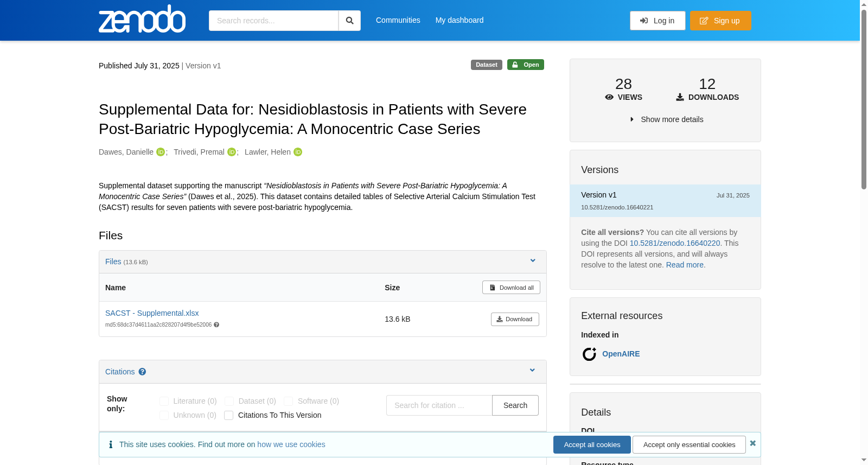Click the OpenAIRE logo icon
Image resolution: width=868 pixels, height=465 pixels.
(x=589, y=354)
